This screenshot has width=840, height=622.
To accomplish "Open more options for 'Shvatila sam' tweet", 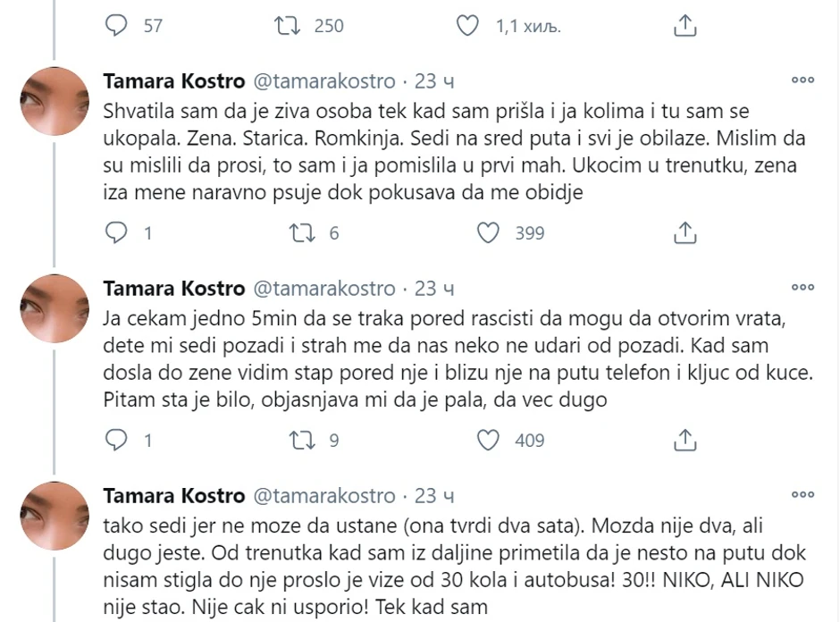I will (802, 80).
